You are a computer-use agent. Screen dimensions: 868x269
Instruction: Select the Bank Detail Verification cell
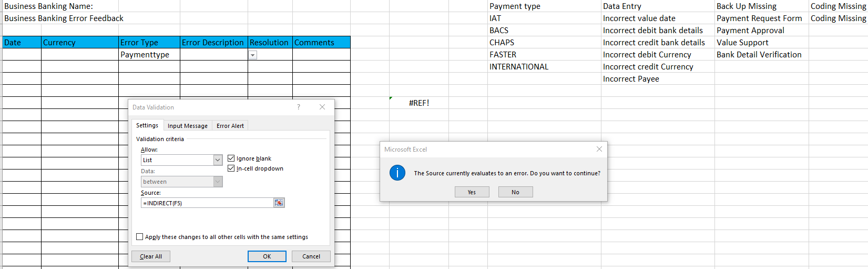click(x=762, y=54)
